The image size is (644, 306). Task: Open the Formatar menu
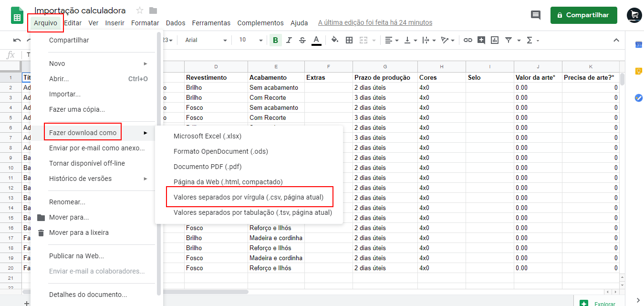point(145,23)
